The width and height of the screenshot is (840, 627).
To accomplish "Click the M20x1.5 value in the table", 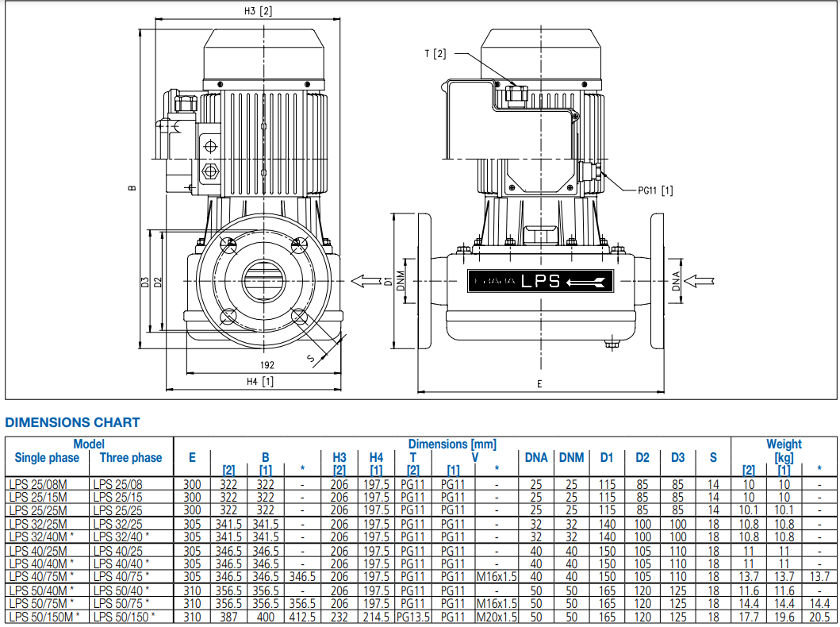I will (x=497, y=617).
